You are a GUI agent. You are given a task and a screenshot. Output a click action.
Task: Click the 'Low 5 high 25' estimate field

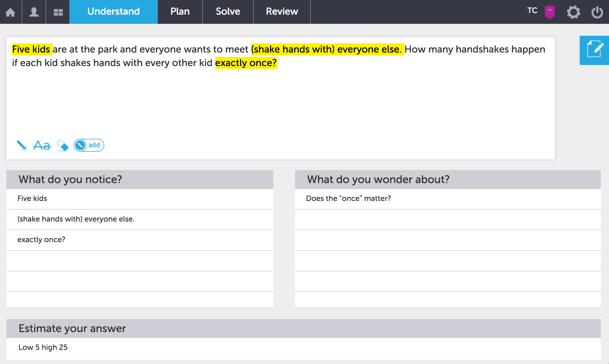[x=304, y=349]
